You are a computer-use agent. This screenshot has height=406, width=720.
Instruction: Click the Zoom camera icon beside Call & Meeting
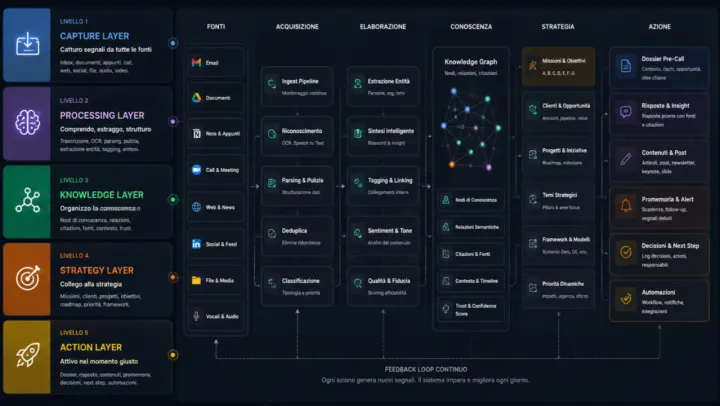pos(197,170)
